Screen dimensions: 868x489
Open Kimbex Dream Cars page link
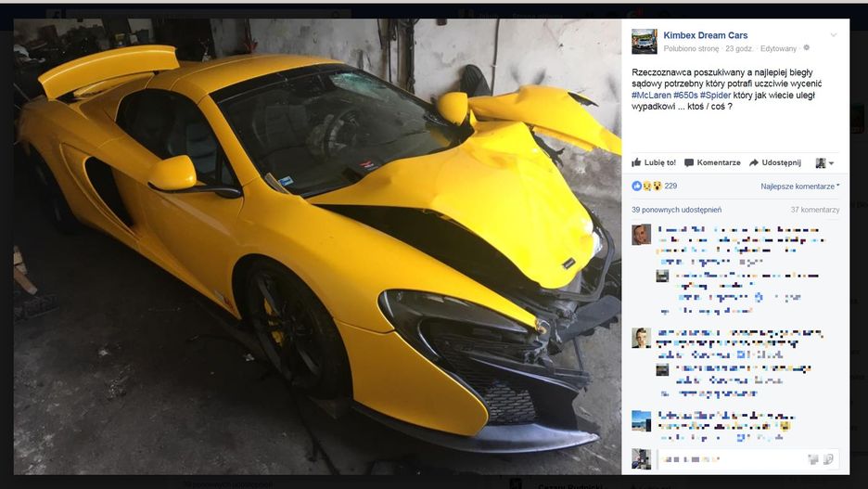(705, 35)
